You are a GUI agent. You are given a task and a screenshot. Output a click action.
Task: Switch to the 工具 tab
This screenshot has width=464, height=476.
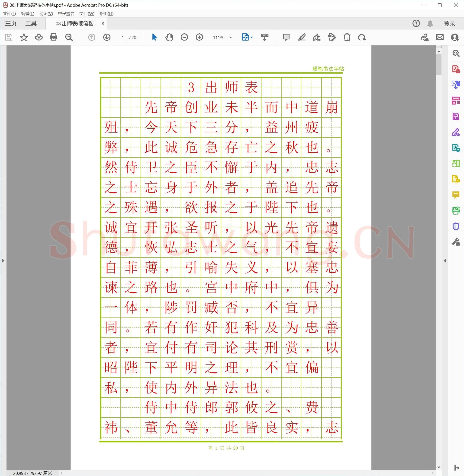coord(31,23)
